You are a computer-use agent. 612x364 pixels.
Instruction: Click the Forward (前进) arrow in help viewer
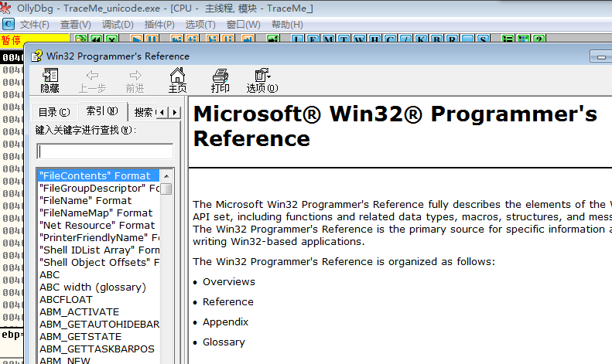tap(135, 80)
